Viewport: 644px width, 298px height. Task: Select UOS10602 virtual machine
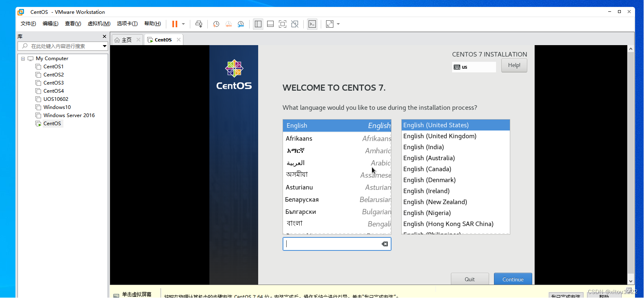(x=56, y=99)
